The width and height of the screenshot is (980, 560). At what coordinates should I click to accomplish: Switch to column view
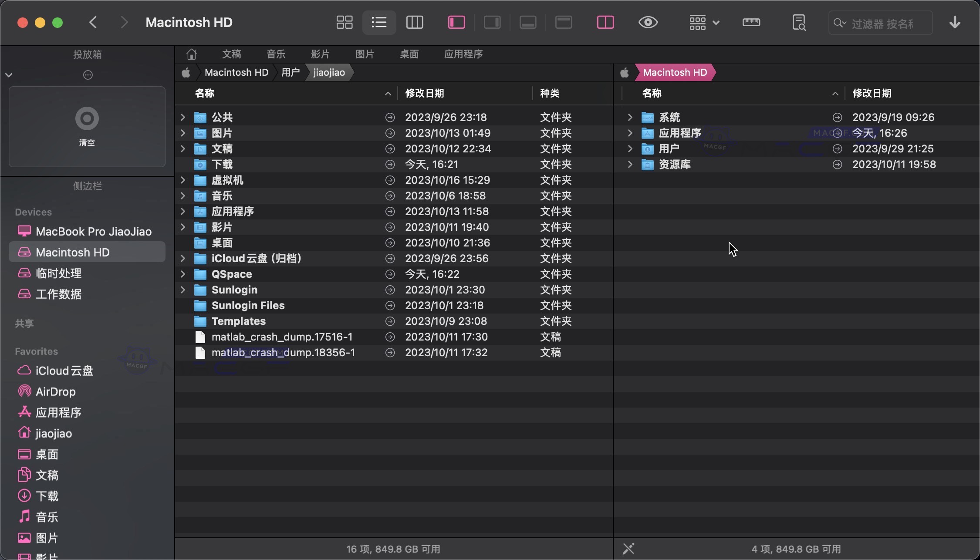click(415, 22)
